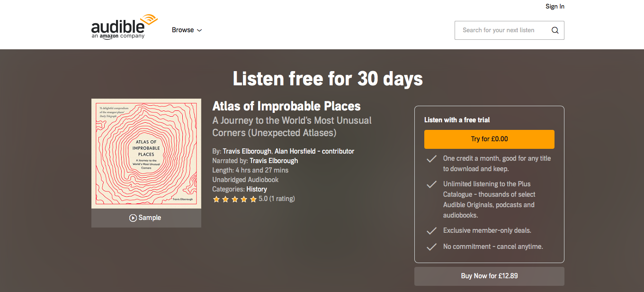Screen dimensions: 644x292
Task: Open author Travis Elborough's page
Action: [247, 151]
